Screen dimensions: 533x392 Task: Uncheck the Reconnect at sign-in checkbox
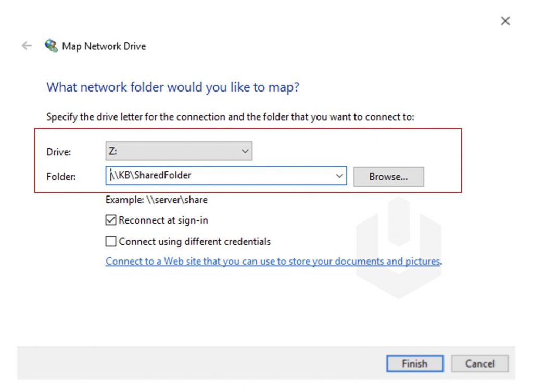click(x=111, y=220)
